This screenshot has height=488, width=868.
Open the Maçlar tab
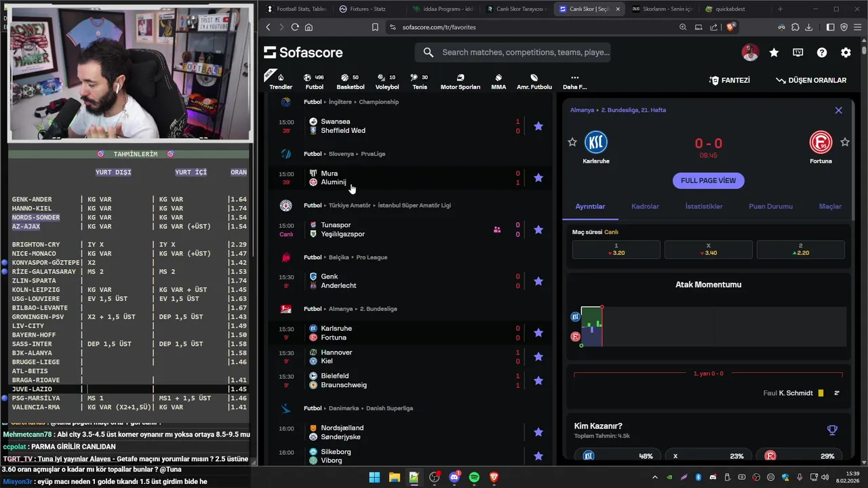pyautogui.click(x=830, y=206)
